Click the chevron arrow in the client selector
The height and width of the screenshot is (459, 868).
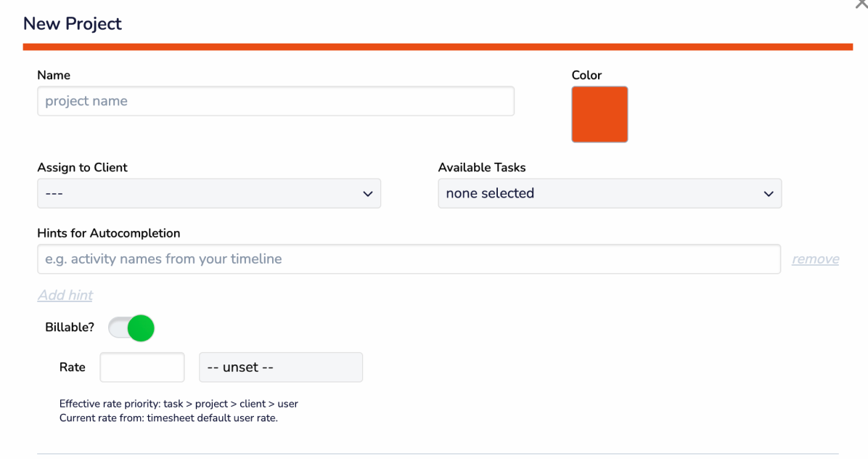pyautogui.click(x=367, y=194)
